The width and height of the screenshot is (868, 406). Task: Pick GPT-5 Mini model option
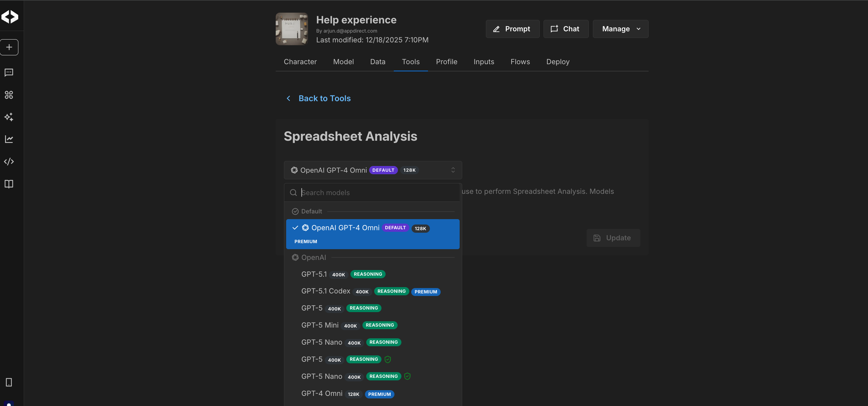(320, 325)
